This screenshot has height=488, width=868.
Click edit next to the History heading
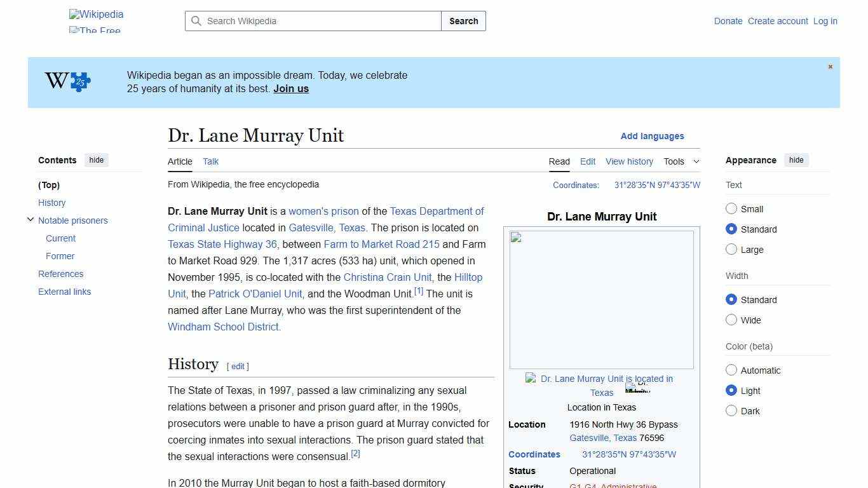238,367
